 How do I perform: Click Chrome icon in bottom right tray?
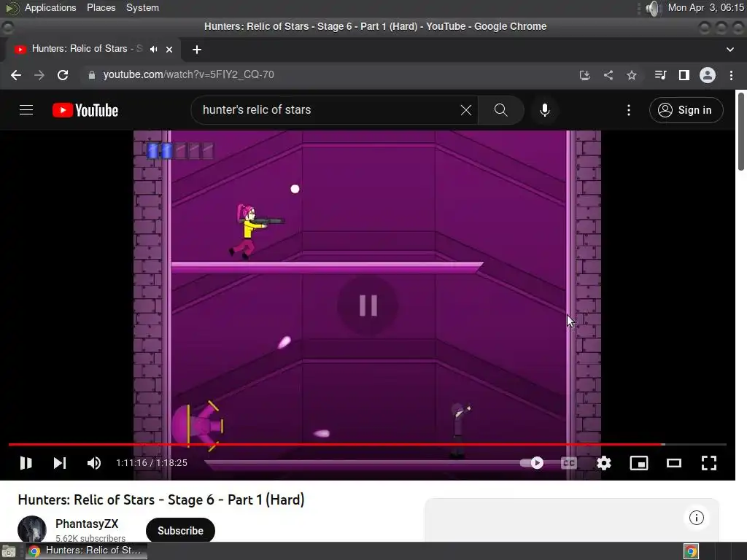(x=692, y=551)
